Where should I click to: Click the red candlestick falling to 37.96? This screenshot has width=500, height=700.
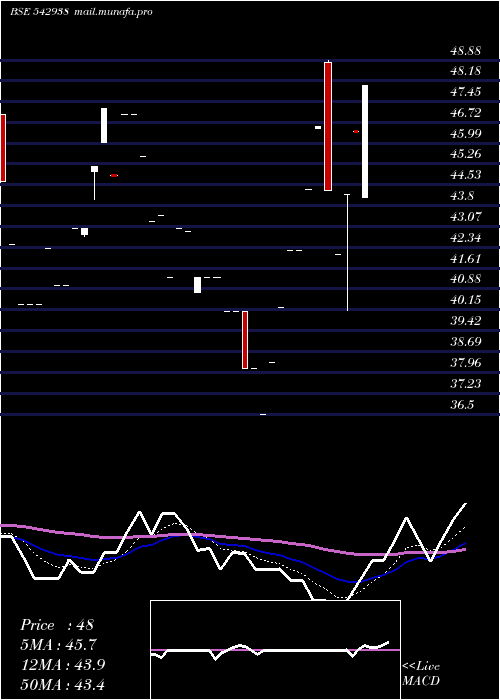click(245, 340)
